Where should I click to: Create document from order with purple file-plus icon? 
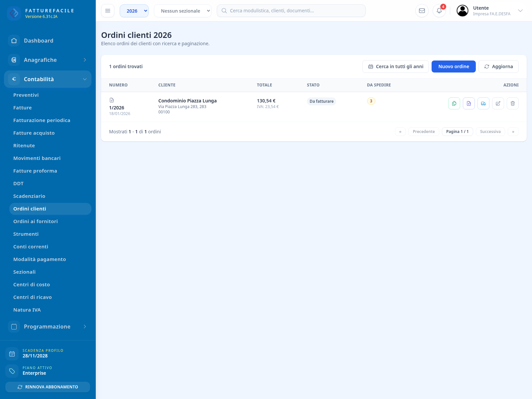click(469, 103)
